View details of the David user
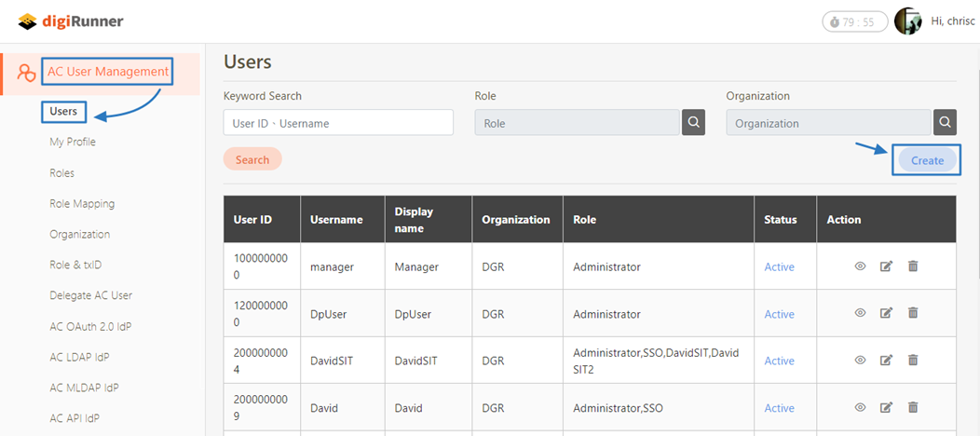Viewport: 980px width, 436px height. (x=860, y=408)
